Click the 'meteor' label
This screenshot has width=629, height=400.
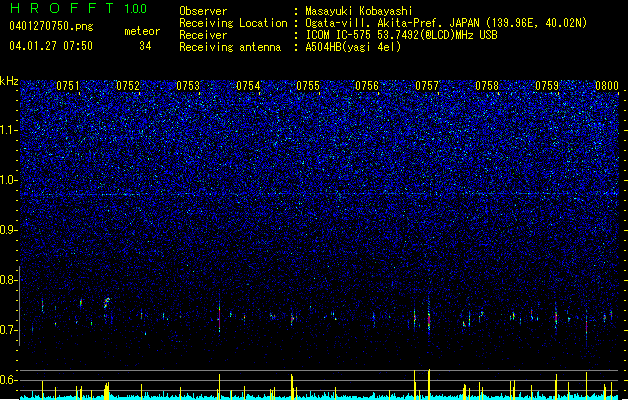pyautogui.click(x=142, y=31)
